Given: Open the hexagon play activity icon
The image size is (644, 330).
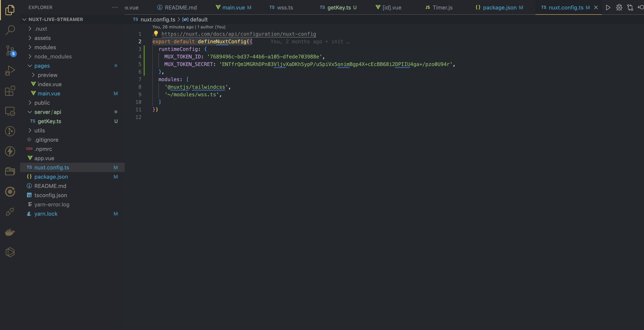Looking at the screenshot, I should (10, 252).
